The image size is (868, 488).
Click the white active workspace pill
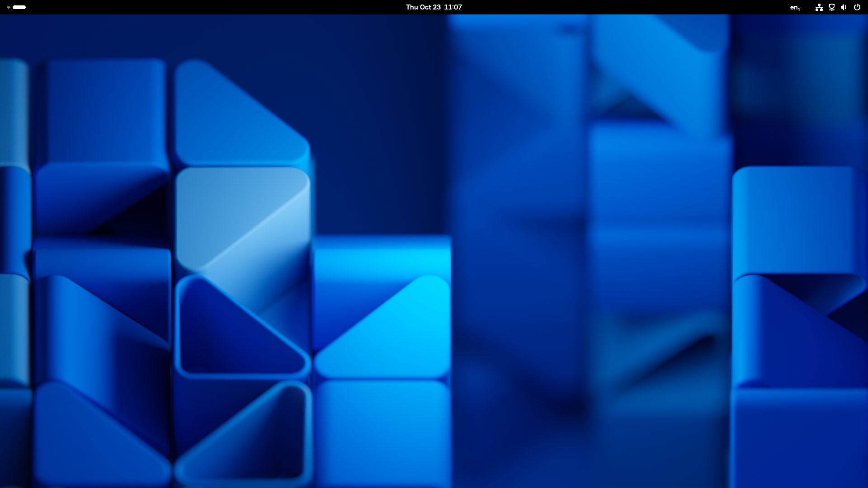pos(19,7)
